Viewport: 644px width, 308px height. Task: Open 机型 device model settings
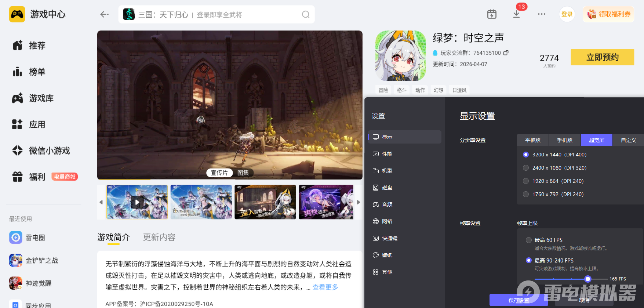[x=405, y=171]
